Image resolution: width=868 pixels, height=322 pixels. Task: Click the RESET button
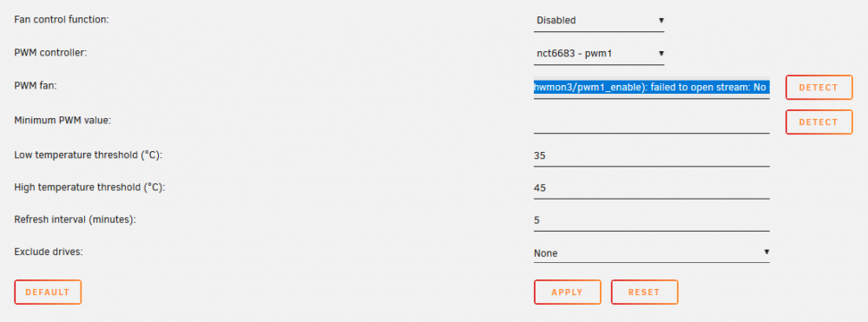(x=644, y=292)
